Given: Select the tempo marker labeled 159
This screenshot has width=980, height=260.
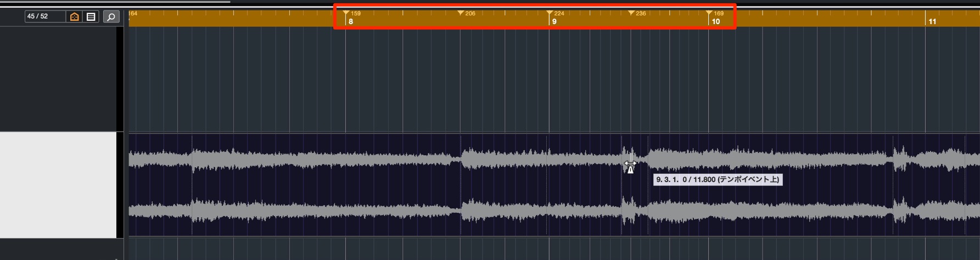Looking at the screenshot, I should pos(346,13).
